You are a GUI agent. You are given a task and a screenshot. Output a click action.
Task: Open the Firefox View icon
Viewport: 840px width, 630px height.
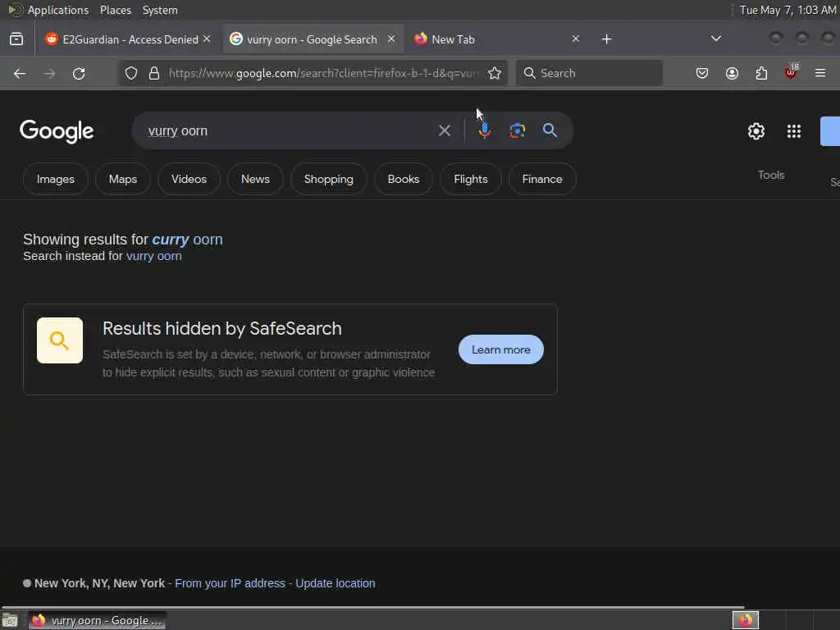tap(16, 39)
